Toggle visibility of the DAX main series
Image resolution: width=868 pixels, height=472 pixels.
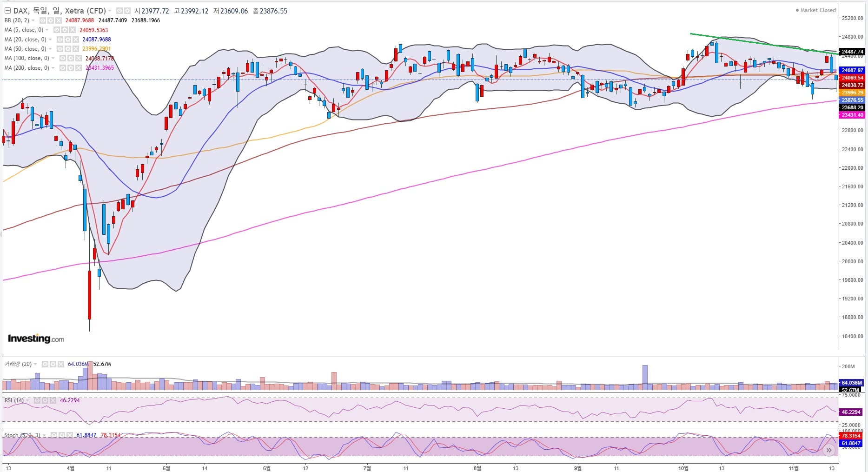[x=119, y=11]
